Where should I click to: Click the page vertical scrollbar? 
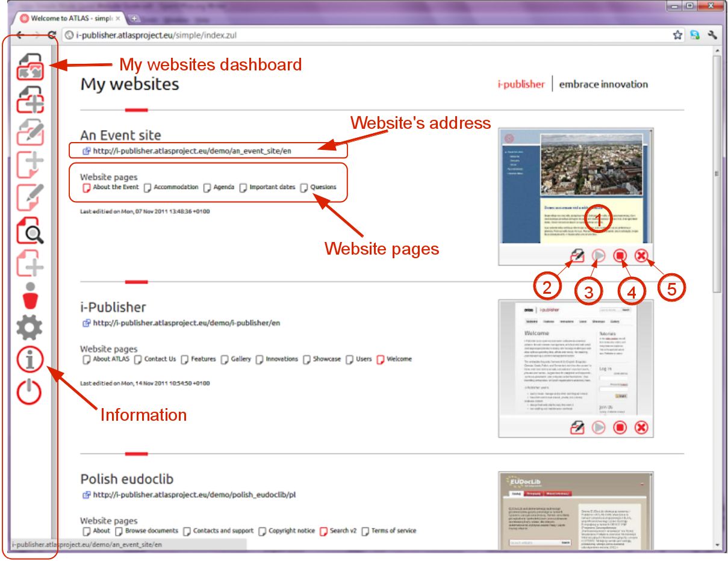pos(717,175)
